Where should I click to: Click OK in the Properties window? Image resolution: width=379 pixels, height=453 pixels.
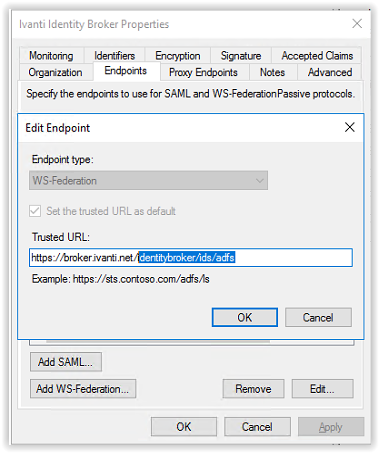[184, 427]
